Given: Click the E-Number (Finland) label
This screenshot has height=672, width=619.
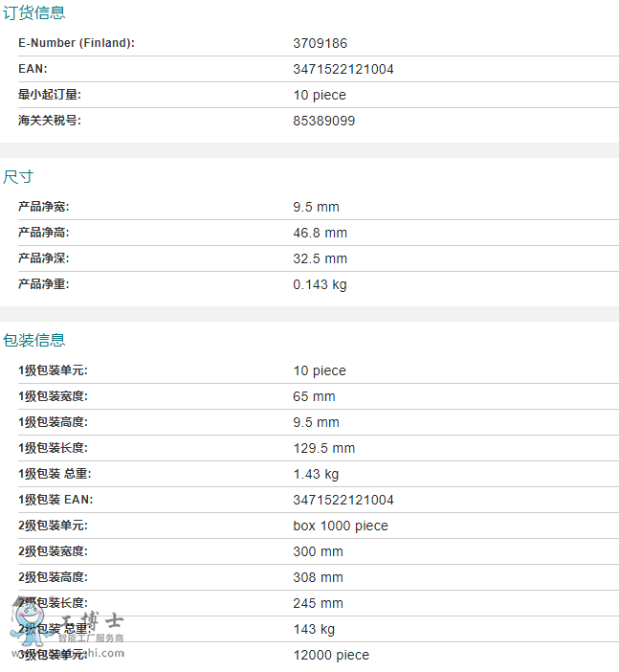Looking at the screenshot, I should tap(77, 43).
